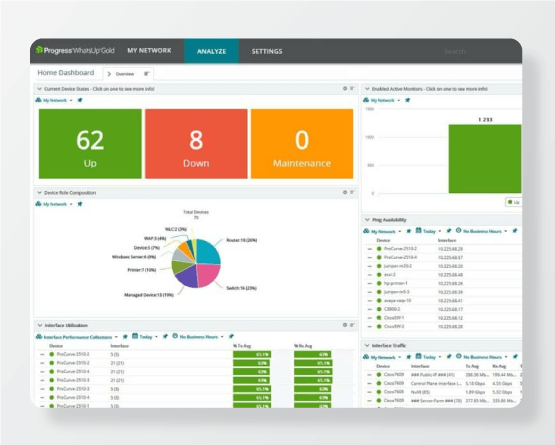Viewport: 555px width, 445px height.
Task: Open My Network dropdown in Enabled Active Monitors
Action: pyautogui.click(x=382, y=101)
